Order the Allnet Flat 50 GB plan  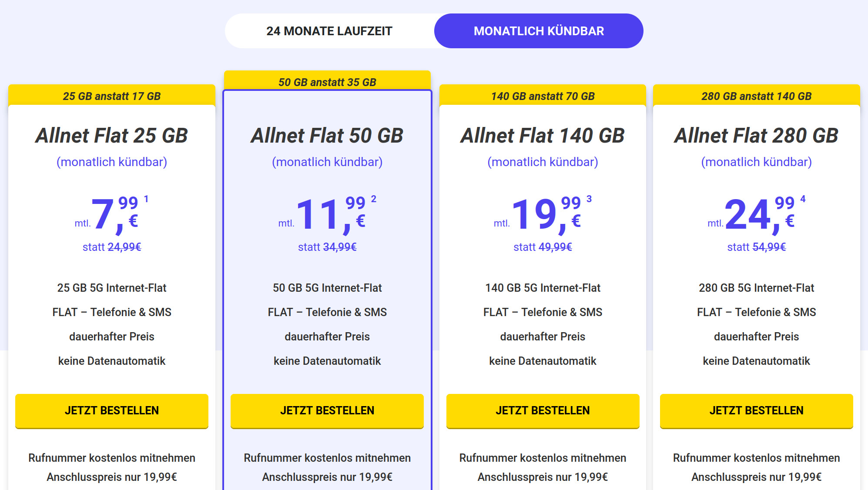(x=327, y=410)
